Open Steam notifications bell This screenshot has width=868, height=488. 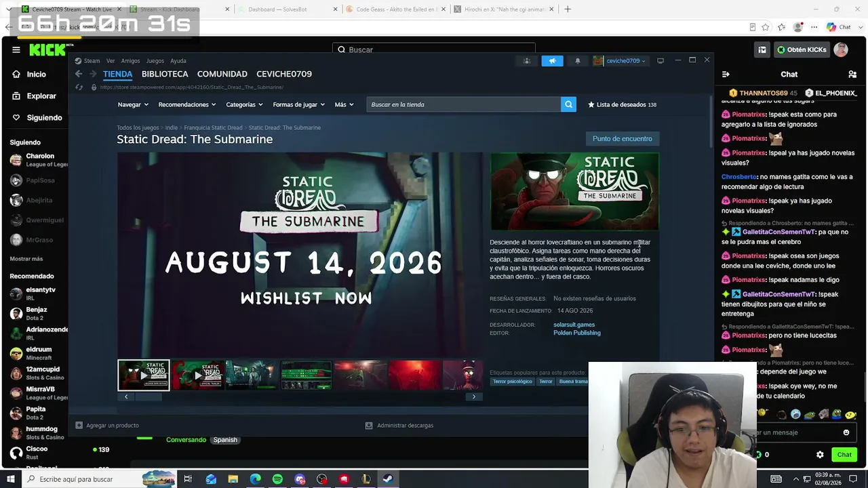(x=578, y=61)
